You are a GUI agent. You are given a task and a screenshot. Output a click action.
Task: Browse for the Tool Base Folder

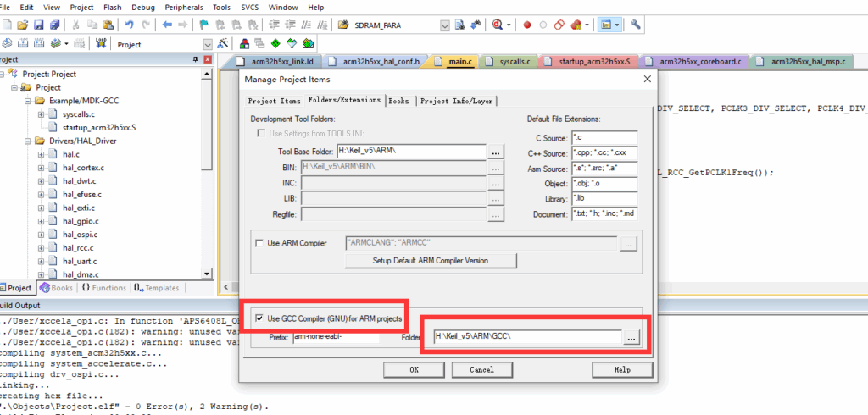(497, 151)
